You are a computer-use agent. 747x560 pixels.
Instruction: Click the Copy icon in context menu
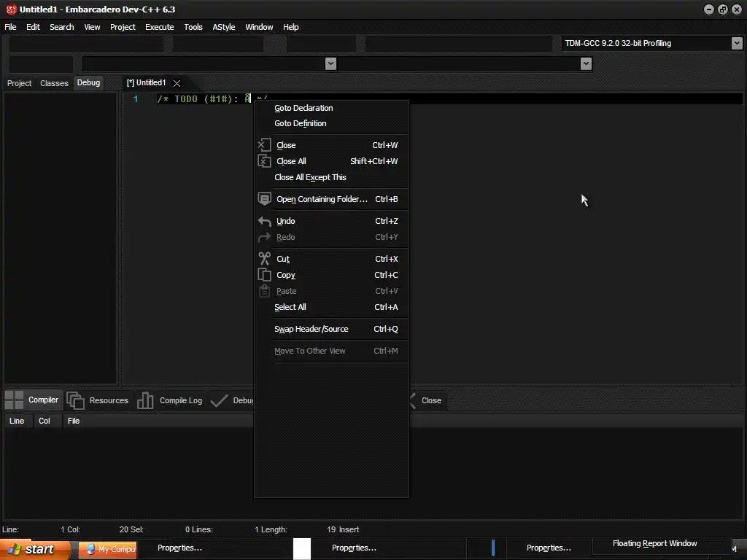[x=264, y=275]
